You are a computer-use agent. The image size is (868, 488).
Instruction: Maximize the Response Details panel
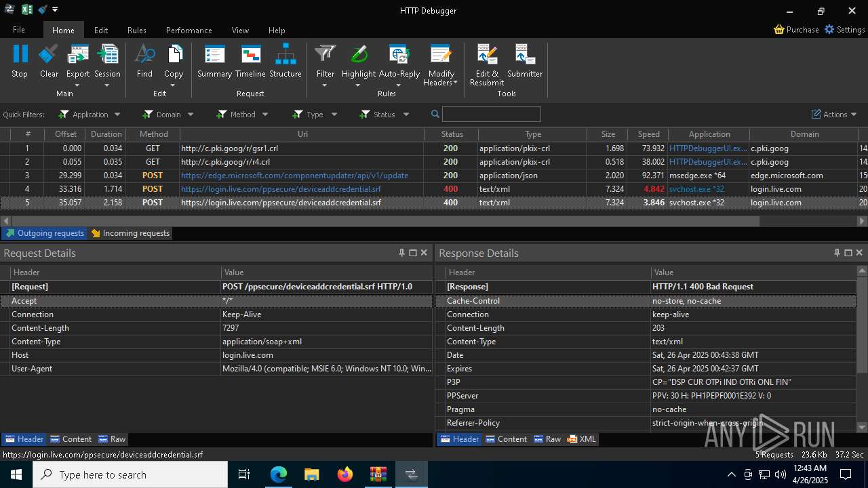(x=848, y=253)
